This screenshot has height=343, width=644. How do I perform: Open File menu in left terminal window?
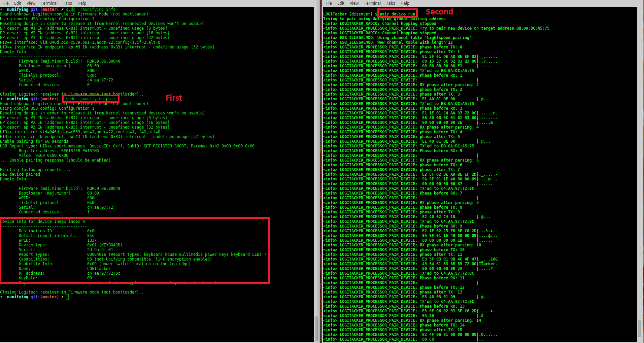5,3
